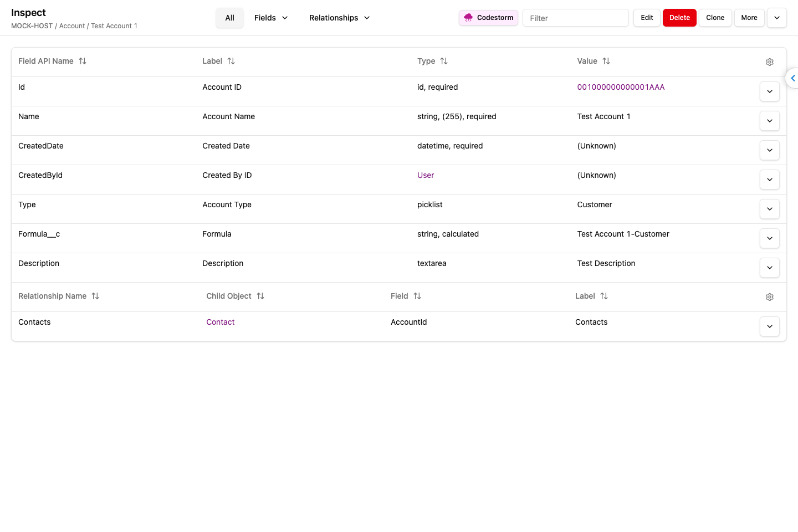Click breadcrumb MOCK-HOST / Account / Test Account 1
The image size is (798, 532).
tap(74, 26)
